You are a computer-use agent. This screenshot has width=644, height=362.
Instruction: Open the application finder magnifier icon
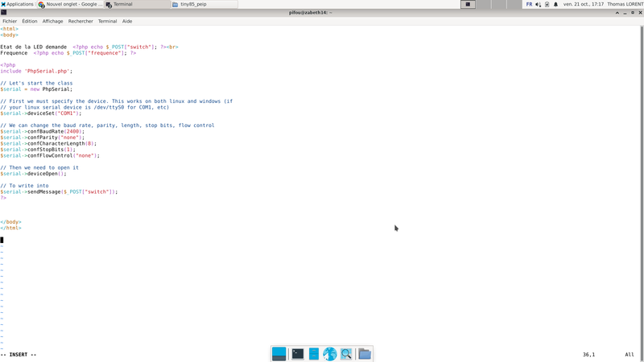(346, 354)
